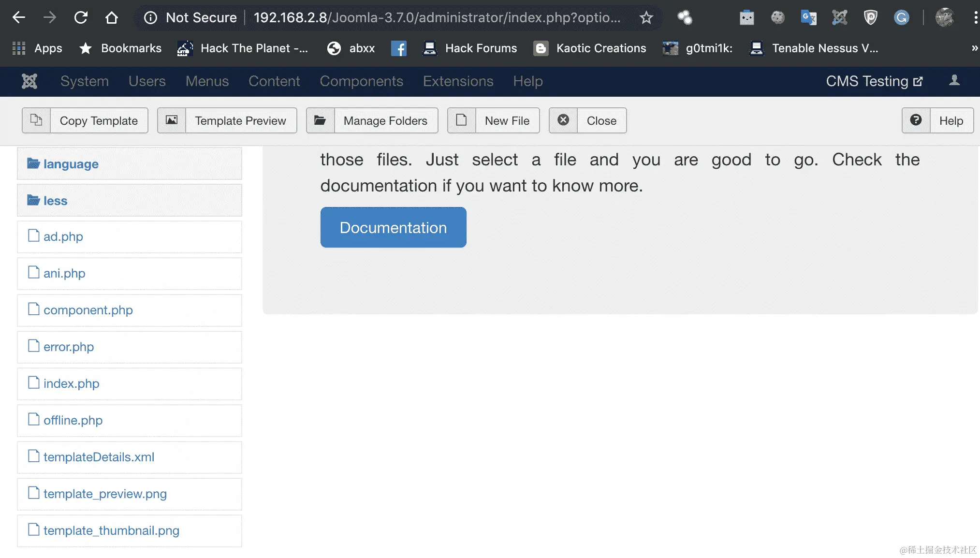Click the New File page icon
Image resolution: width=980 pixels, height=558 pixels.
click(461, 120)
